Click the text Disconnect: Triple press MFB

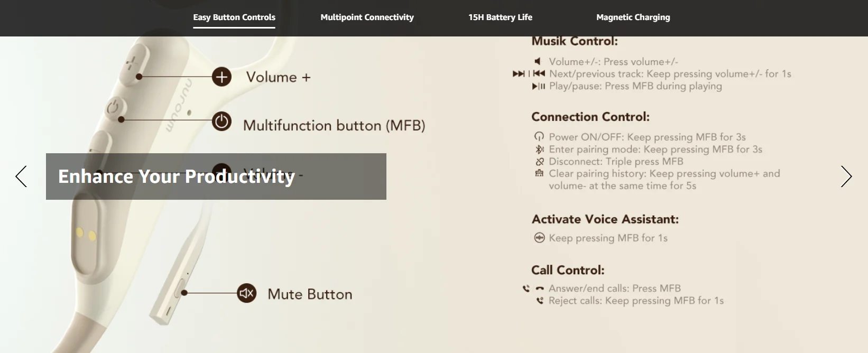tap(616, 162)
